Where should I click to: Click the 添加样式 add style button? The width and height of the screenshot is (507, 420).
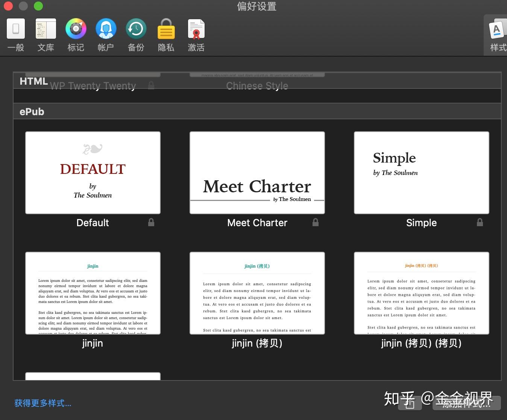pos(467,403)
